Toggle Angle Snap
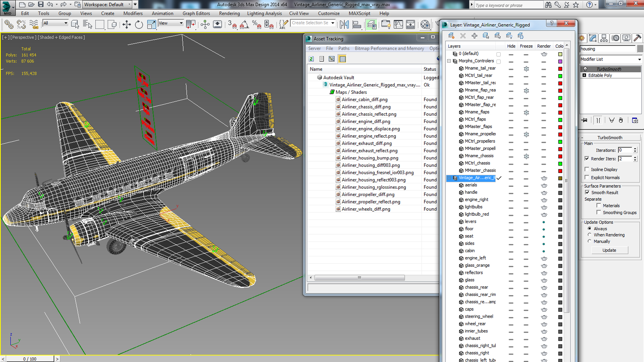This screenshot has width=644, height=362. point(245,24)
